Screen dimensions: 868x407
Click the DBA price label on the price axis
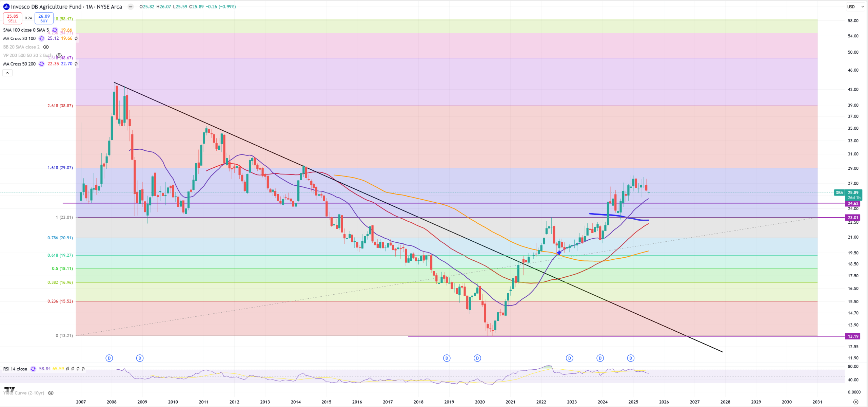tap(839, 192)
